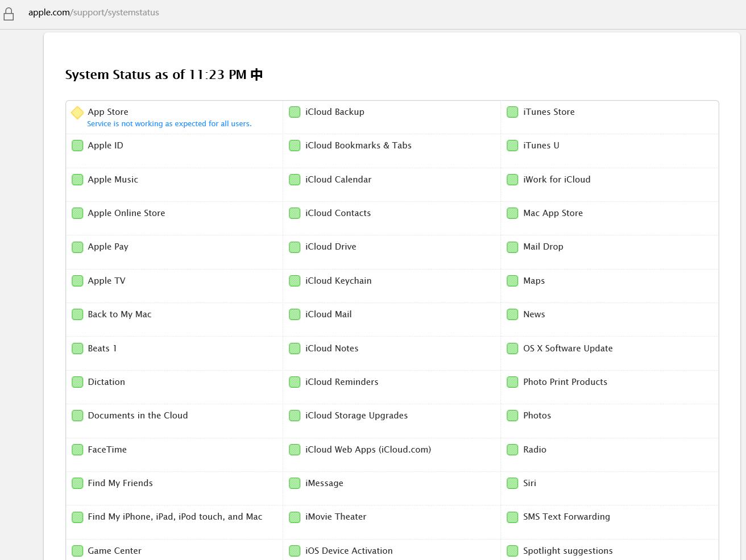Click the Spotlight suggestions label
The image size is (746, 560).
tap(568, 551)
